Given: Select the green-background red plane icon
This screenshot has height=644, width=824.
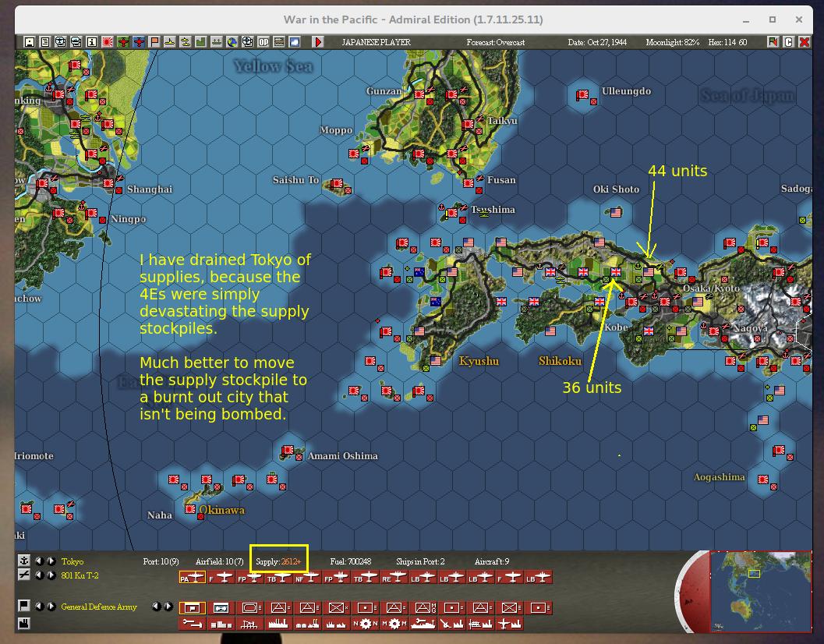Looking at the screenshot, I should click(x=123, y=41).
